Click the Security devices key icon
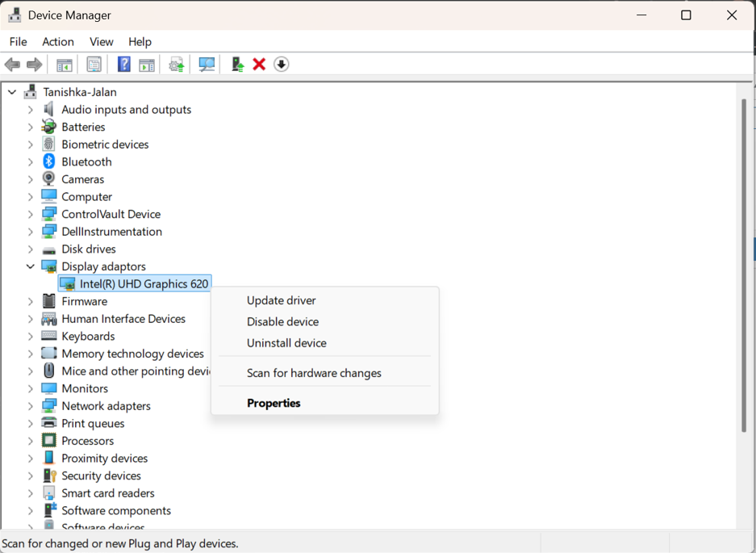This screenshot has height=553, width=756. [x=50, y=475]
